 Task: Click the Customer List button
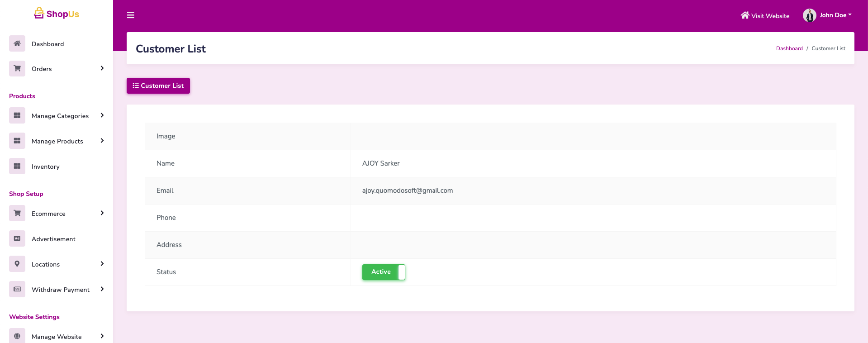[x=158, y=86]
